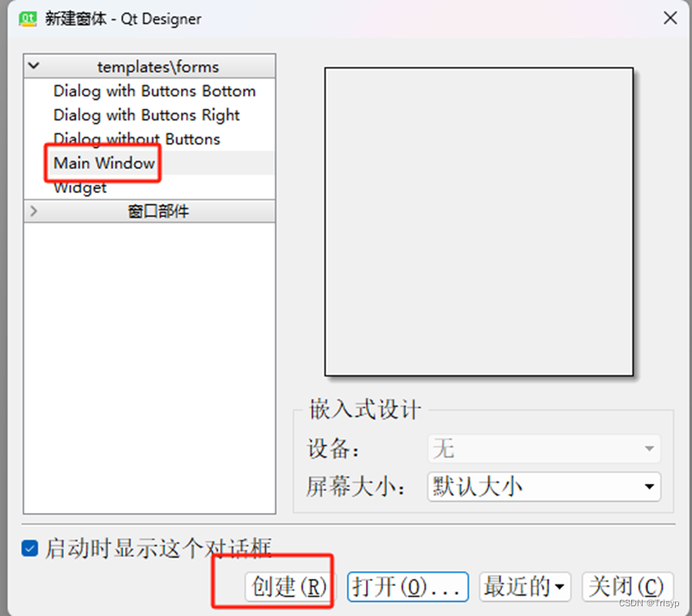Click the 打开(O)... button
The height and width of the screenshot is (616, 692).
pyautogui.click(x=408, y=587)
